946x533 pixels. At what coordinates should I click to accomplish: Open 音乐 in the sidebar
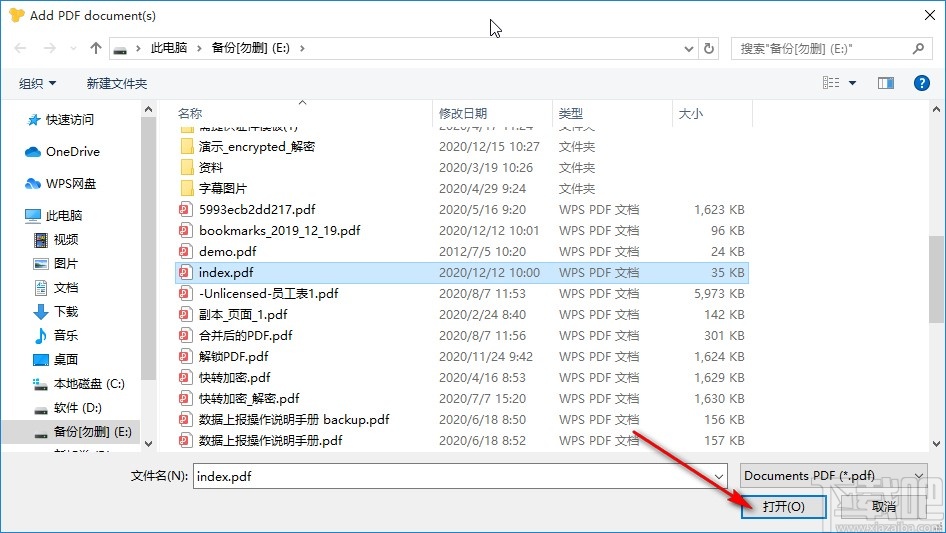click(56, 336)
